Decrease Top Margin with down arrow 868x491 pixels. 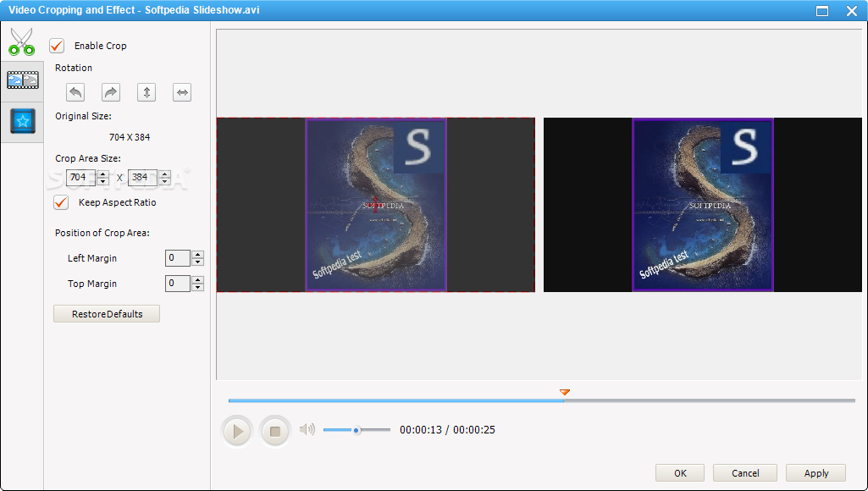click(197, 287)
